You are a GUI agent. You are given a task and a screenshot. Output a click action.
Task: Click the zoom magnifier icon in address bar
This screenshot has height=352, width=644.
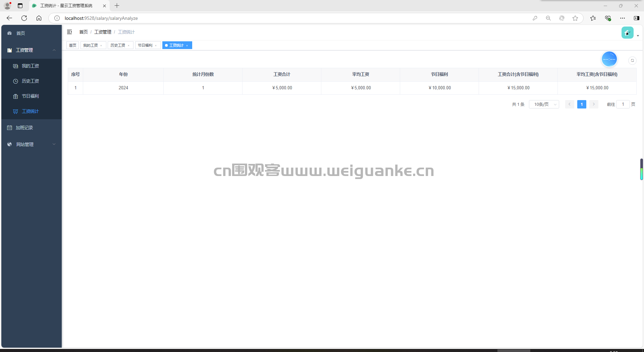(x=548, y=18)
